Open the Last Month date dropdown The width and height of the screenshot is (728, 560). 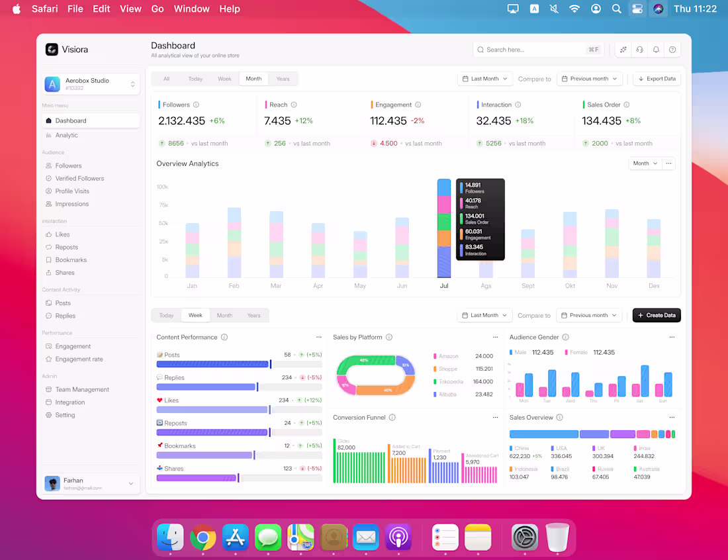(485, 78)
